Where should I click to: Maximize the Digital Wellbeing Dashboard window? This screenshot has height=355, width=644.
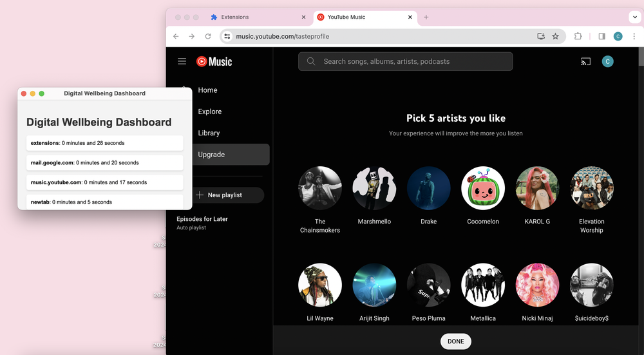pyautogui.click(x=41, y=93)
